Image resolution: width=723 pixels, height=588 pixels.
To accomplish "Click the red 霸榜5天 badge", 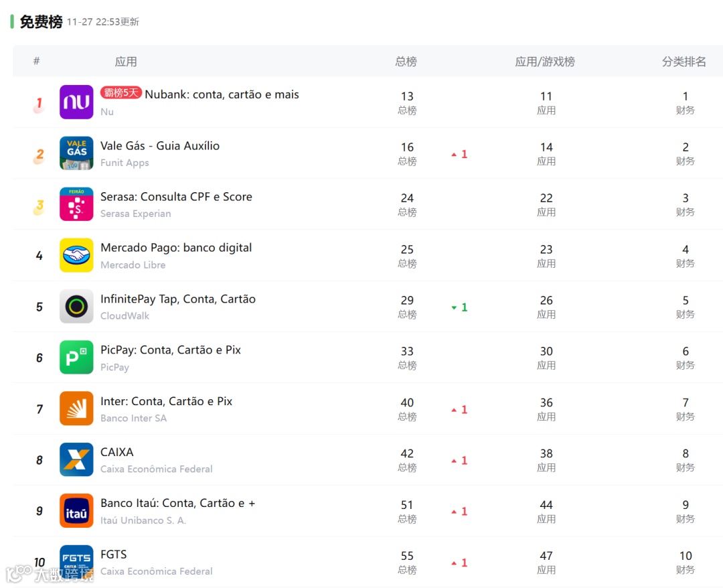I will point(120,92).
